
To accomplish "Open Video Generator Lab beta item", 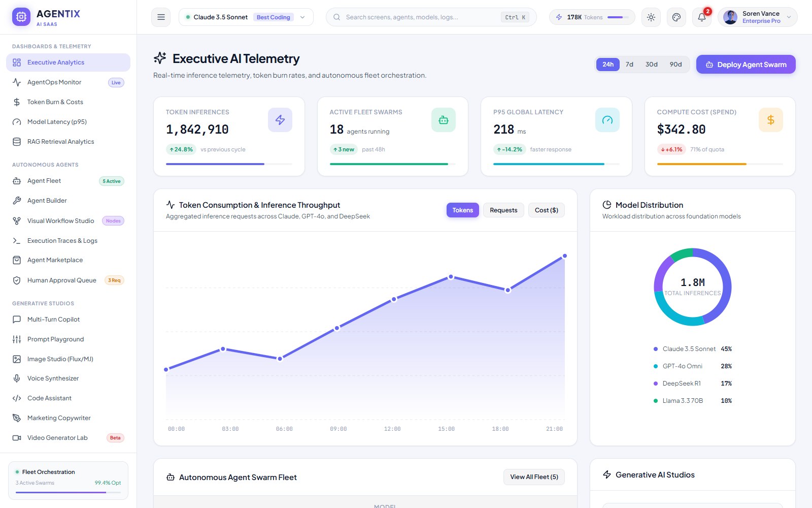I will coord(68,438).
